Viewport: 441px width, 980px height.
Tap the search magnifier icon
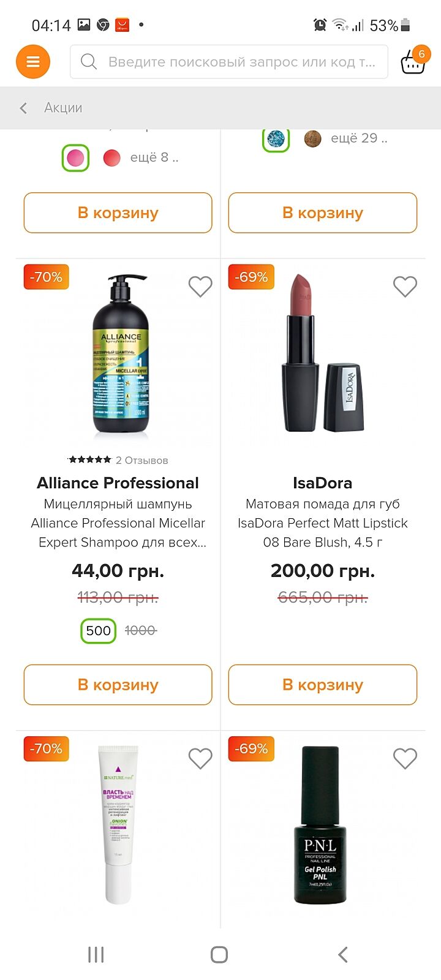tap(89, 62)
